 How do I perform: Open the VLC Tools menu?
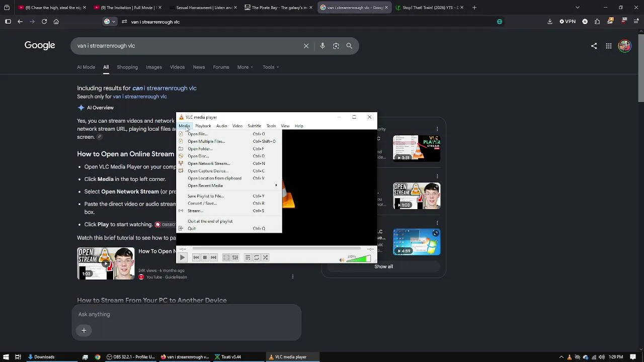tap(271, 126)
